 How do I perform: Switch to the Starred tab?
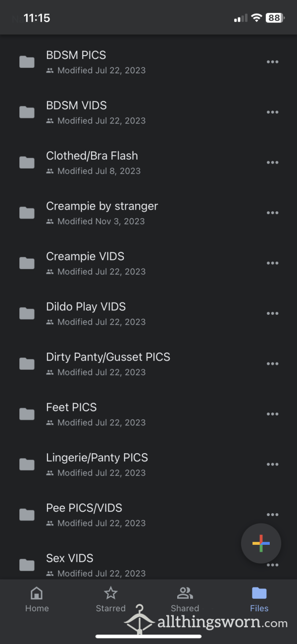click(111, 599)
